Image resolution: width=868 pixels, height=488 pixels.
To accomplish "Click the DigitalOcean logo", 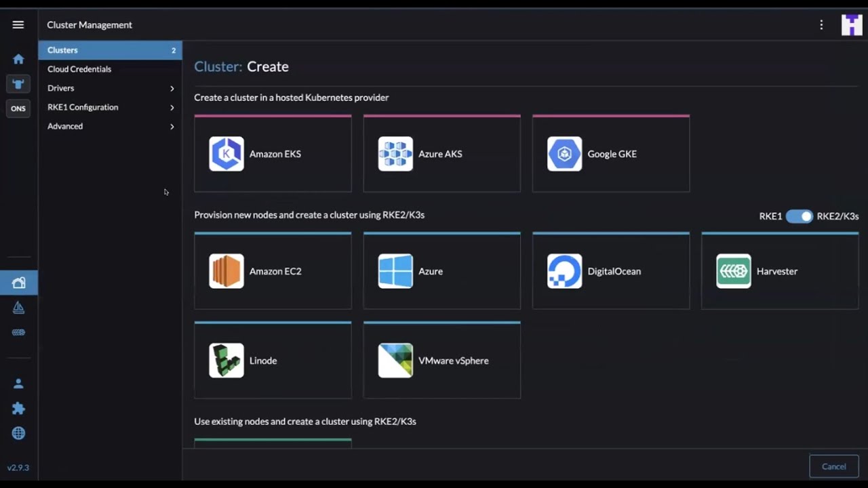I will pos(564,271).
